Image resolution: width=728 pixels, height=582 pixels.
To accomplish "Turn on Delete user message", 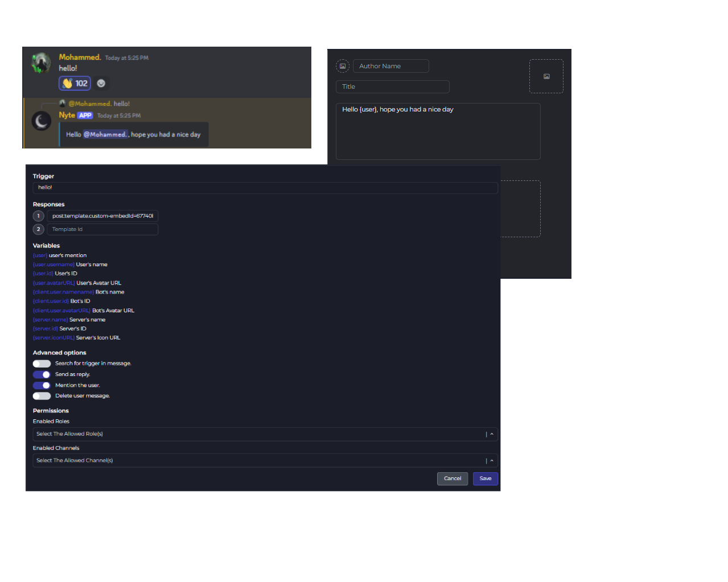I will (42, 395).
